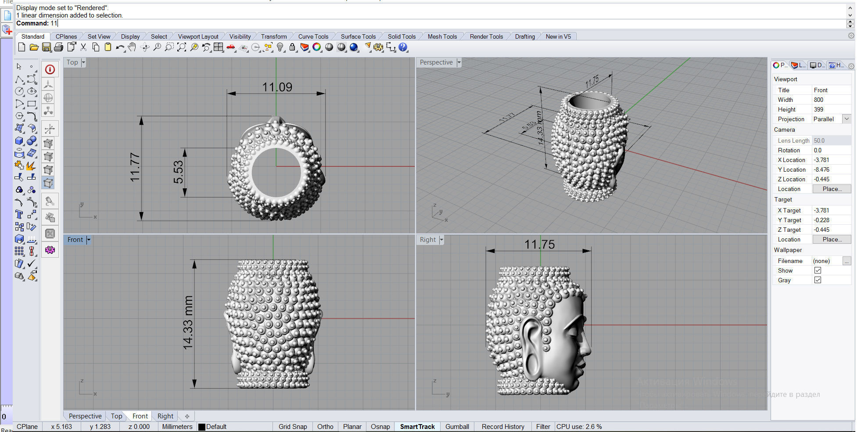Image resolution: width=868 pixels, height=432 pixels.
Task: Paste from the clipboard icon
Action: [108, 47]
